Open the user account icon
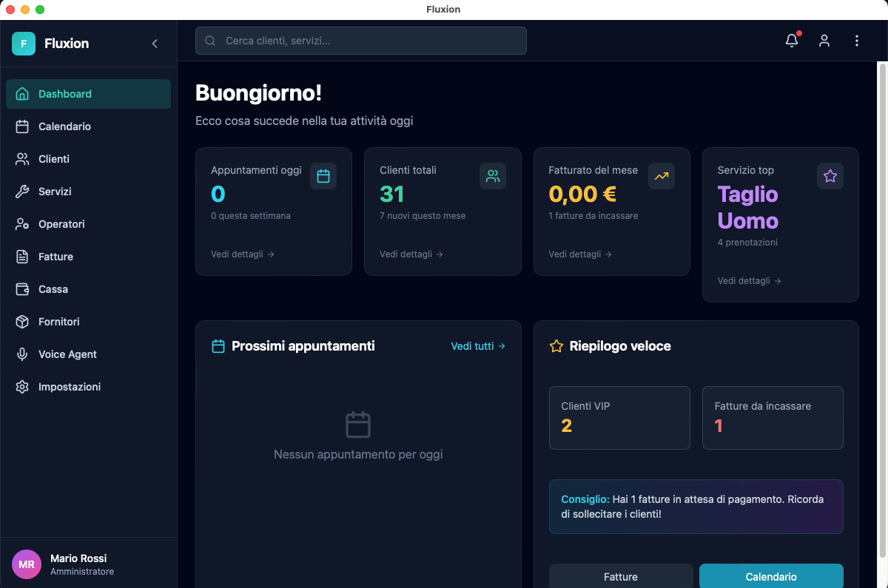 824,41
